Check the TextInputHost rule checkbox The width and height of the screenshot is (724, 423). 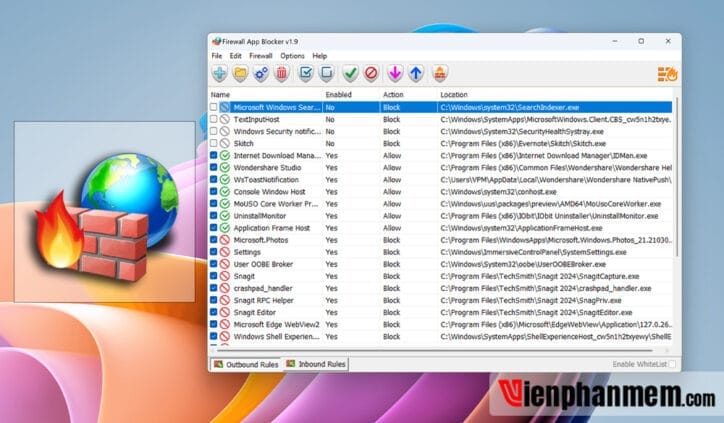213,119
